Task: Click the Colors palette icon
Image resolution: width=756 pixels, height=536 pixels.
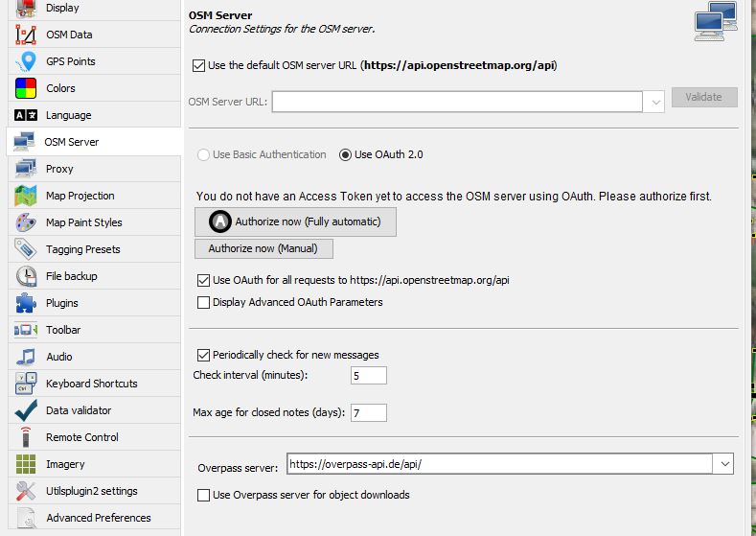Action: [26, 88]
